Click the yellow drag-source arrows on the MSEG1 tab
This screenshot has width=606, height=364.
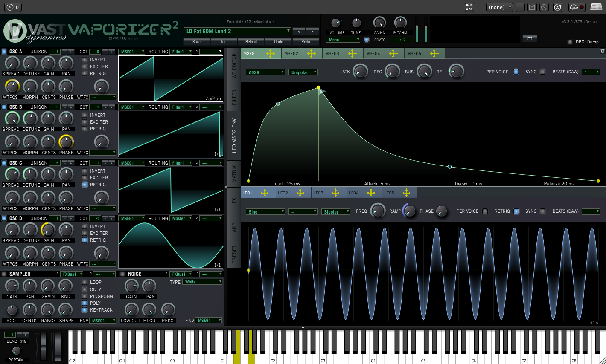[x=270, y=53]
